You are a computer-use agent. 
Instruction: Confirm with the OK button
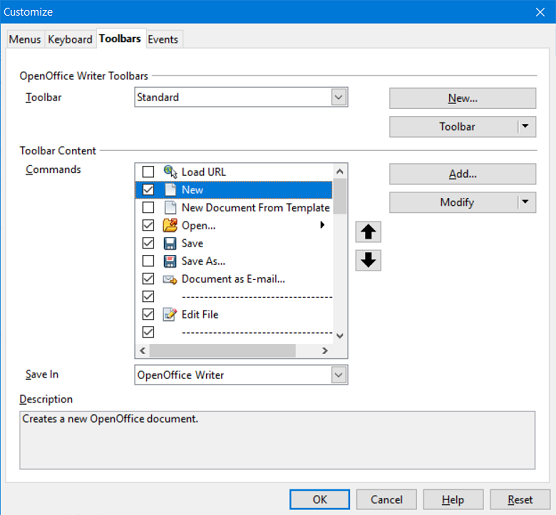click(x=319, y=499)
